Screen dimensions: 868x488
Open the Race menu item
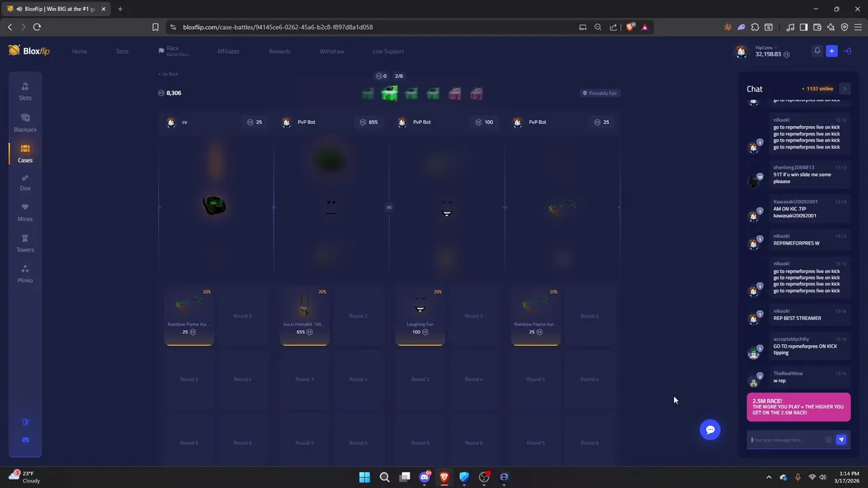(174, 51)
